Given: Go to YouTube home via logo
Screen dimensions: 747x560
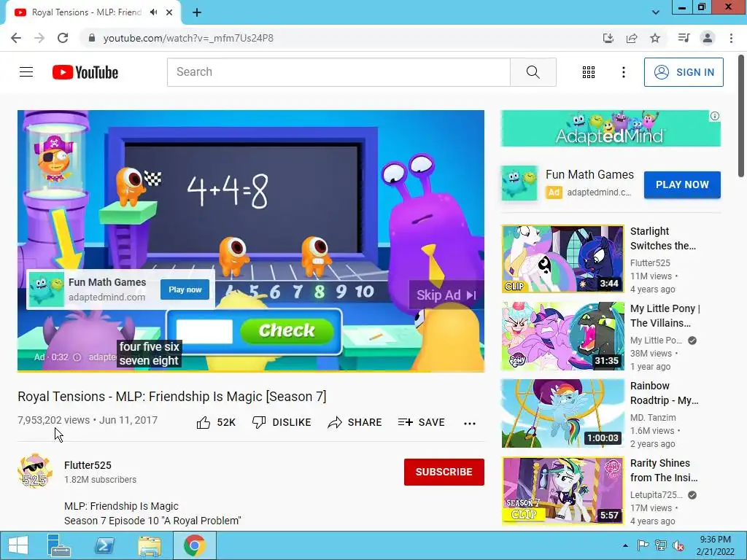Looking at the screenshot, I should 85,72.
